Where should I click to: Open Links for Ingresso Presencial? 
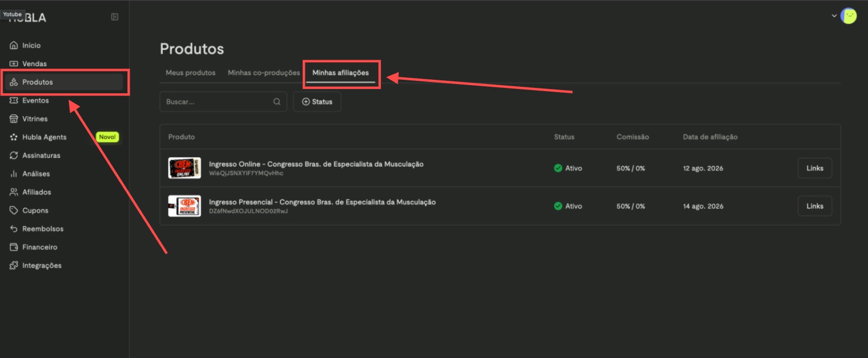815,206
